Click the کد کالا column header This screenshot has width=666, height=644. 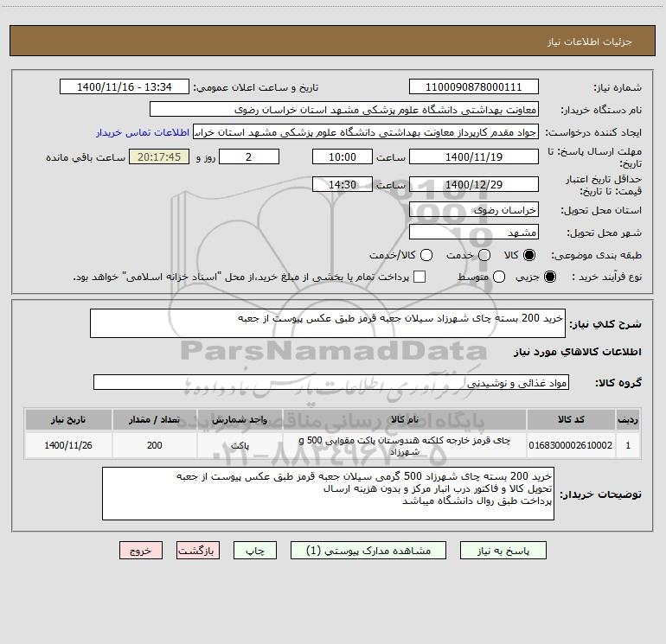click(571, 419)
